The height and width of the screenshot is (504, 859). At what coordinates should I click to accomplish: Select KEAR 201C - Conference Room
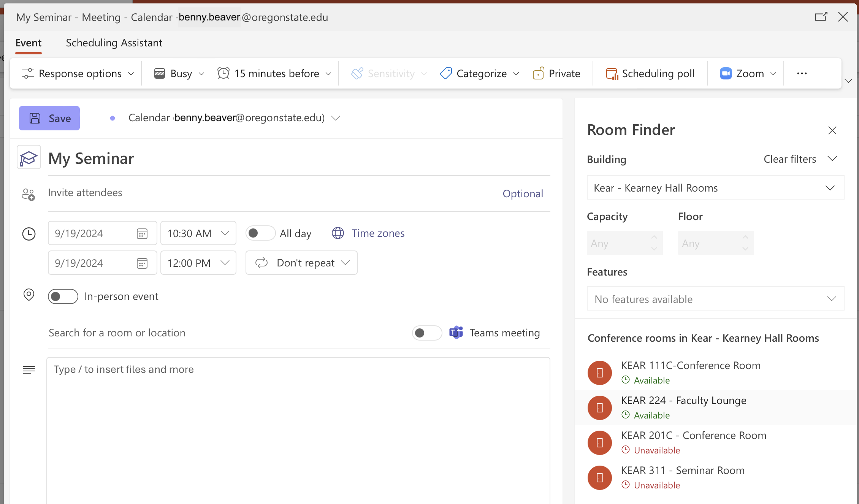pos(716,442)
